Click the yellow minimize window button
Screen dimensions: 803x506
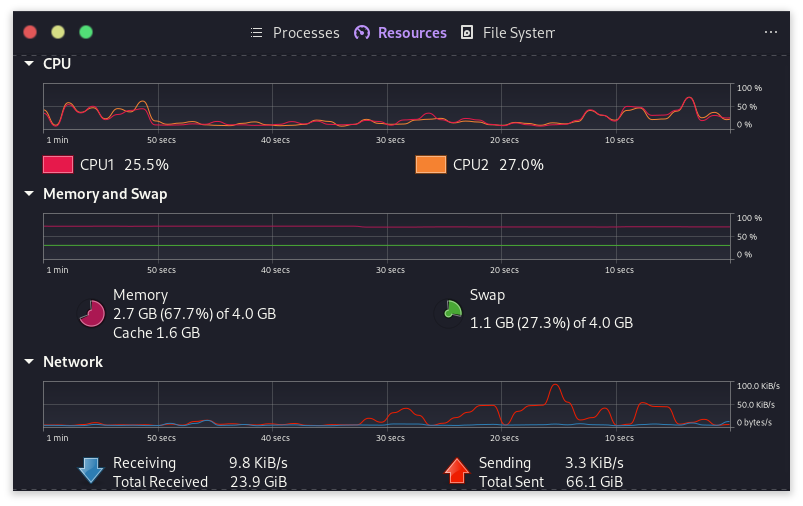click(58, 32)
